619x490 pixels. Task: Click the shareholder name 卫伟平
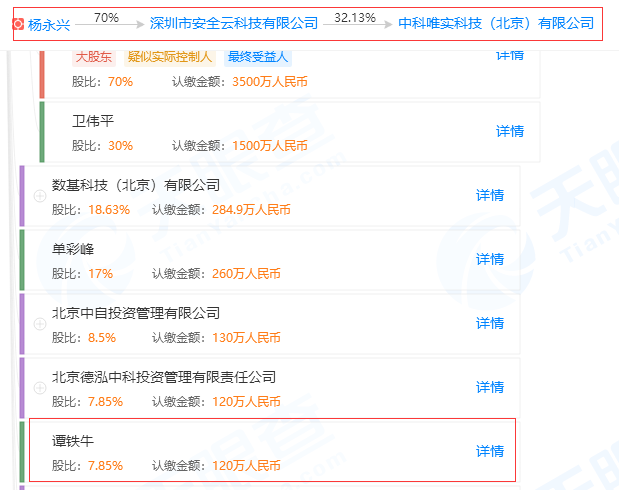[x=93, y=121]
